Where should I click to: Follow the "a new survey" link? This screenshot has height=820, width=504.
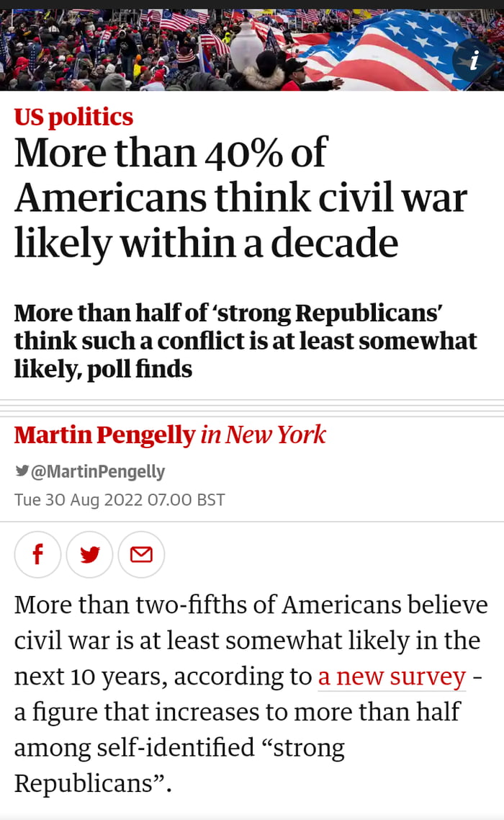click(392, 677)
